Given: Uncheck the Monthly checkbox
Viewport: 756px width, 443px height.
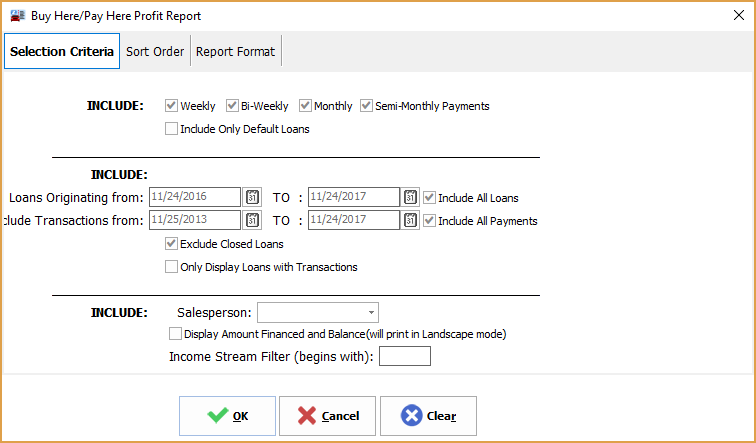Looking at the screenshot, I should [305, 106].
